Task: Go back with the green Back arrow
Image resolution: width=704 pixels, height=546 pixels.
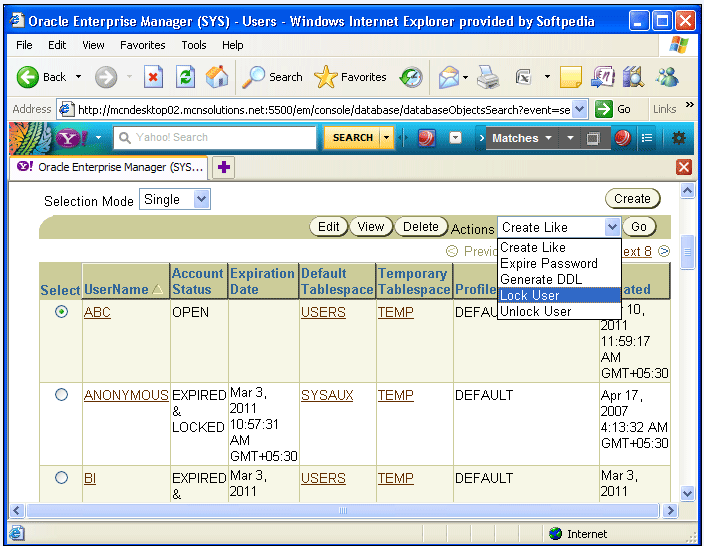Action: [28, 77]
